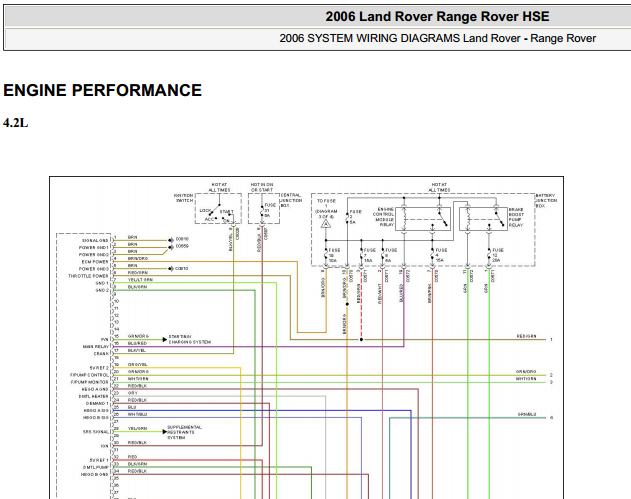The height and width of the screenshot is (499, 631).
Task: Click the 'BLU/RED' wire label at pin 16
Action: (137, 343)
